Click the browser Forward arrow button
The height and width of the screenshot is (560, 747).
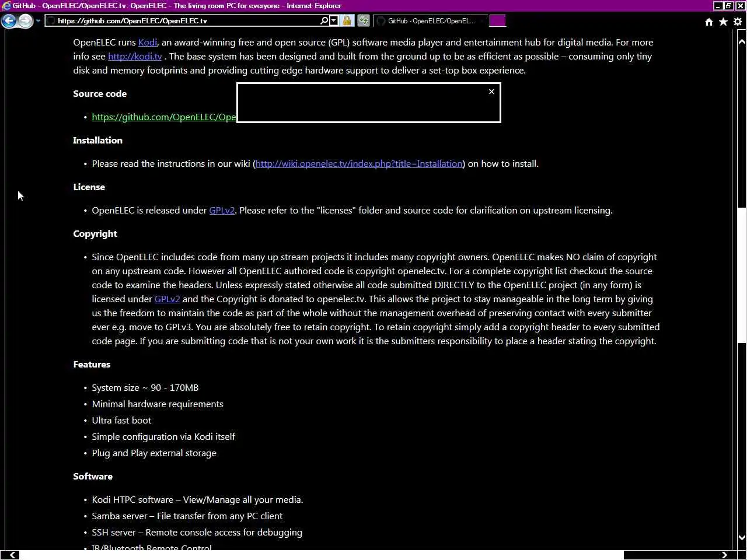[x=25, y=21]
